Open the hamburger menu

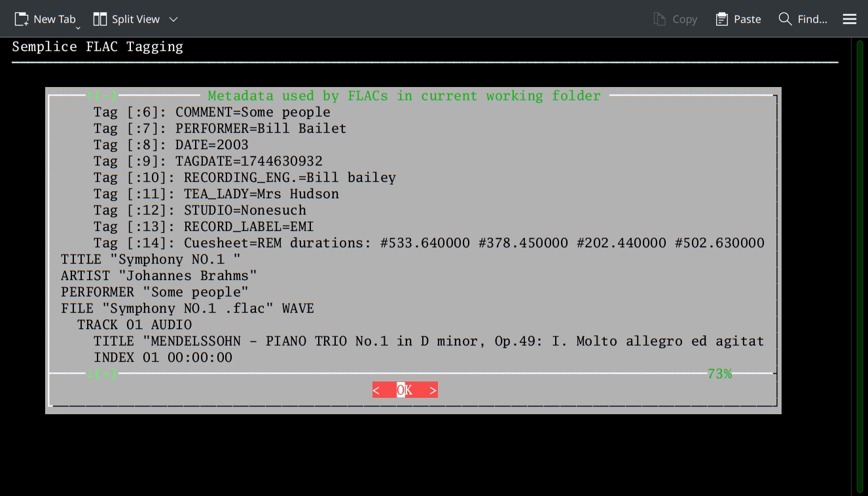tap(849, 19)
